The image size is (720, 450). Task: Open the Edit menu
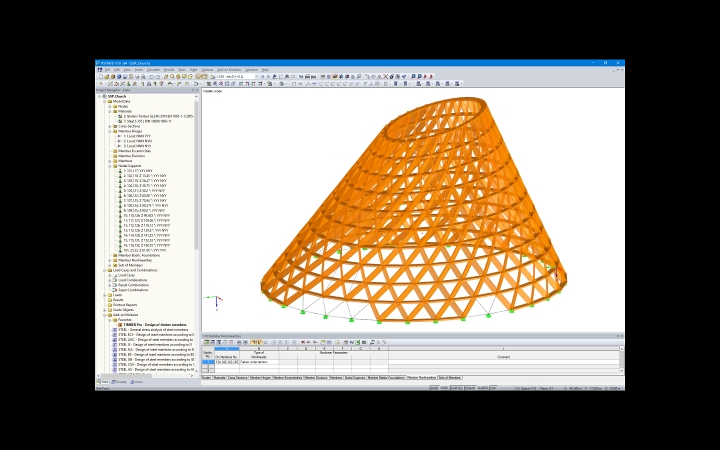[x=117, y=70]
